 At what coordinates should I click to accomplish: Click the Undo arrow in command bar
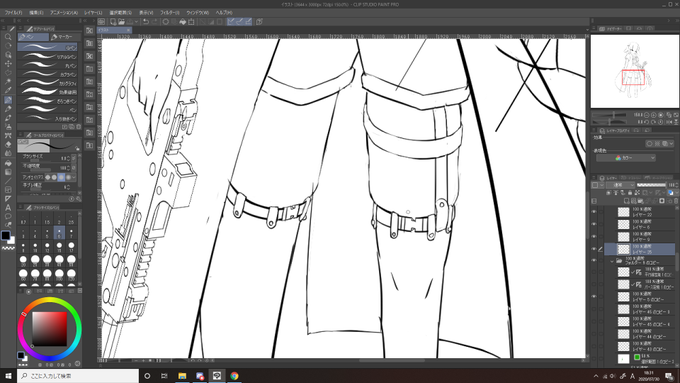pyautogui.click(x=146, y=21)
